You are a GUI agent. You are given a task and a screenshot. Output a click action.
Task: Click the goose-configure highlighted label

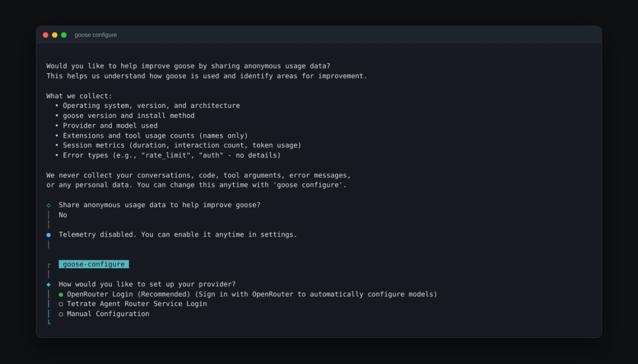coord(94,265)
